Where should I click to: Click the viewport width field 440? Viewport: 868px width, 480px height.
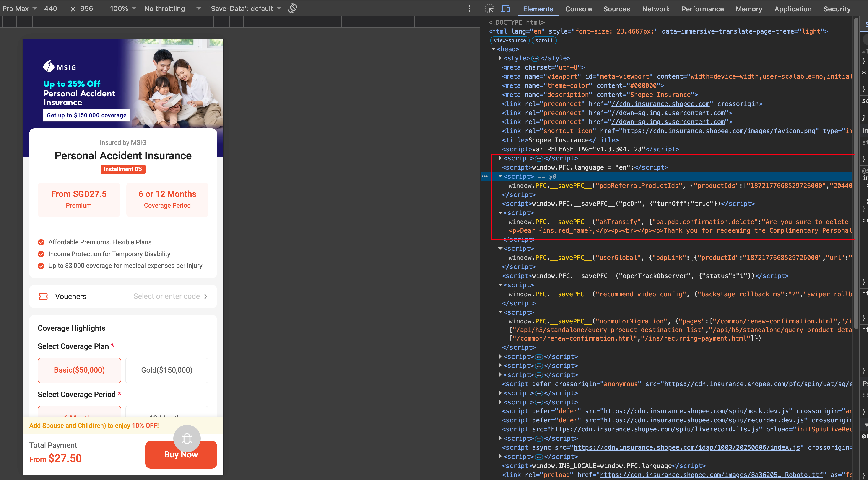tap(51, 8)
